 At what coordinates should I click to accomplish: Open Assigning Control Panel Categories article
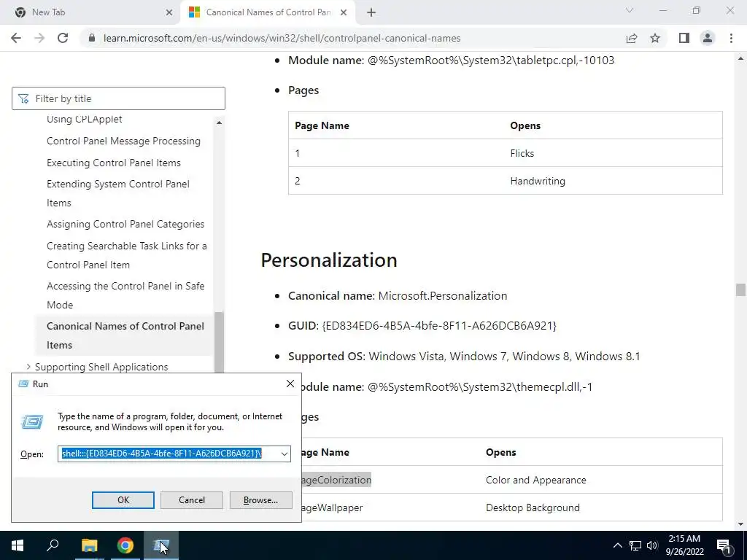coord(125,225)
